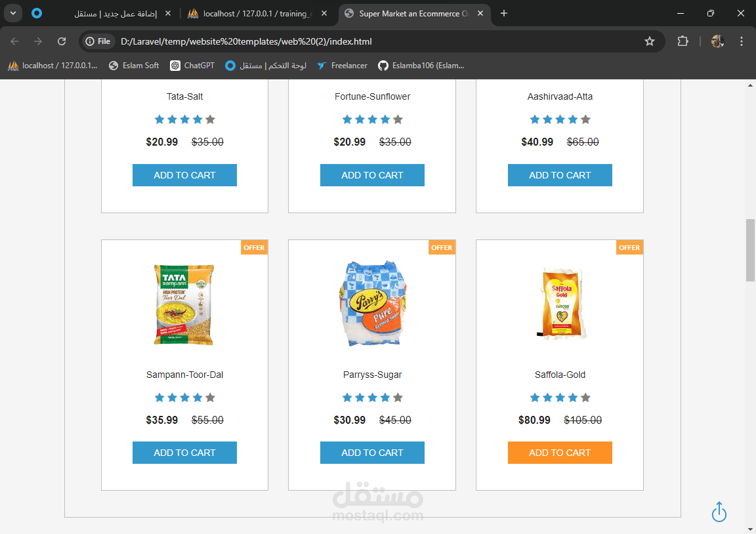Viewport: 756px width, 534px height.
Task: Click the browser forward arrow
Action: (37, 41)
